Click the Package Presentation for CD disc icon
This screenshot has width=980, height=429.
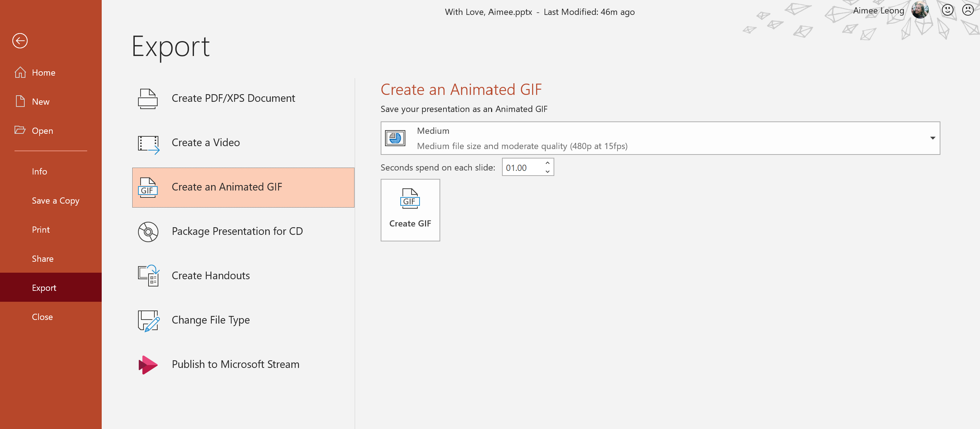(148, 232)
